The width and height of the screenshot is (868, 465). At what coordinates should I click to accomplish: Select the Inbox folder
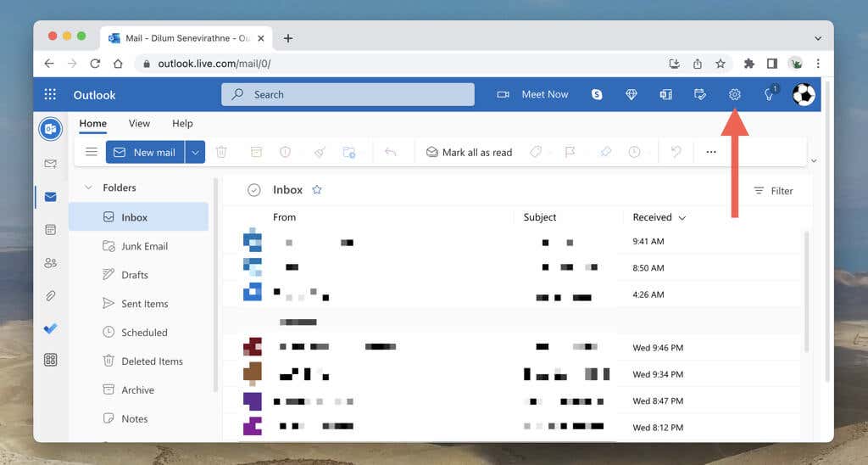coord(139,217)
